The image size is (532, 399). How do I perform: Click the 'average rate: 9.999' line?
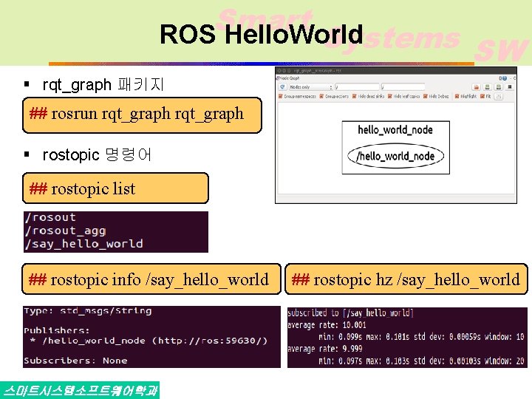click(x=324, y=349)
